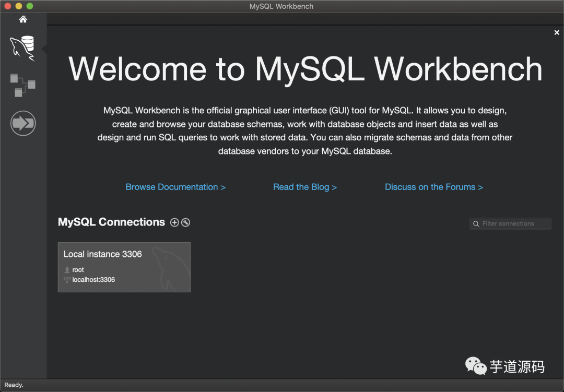Click into the Filter connections search field
The width and height of the screenshot is (564, 392).
coord(510,224)
